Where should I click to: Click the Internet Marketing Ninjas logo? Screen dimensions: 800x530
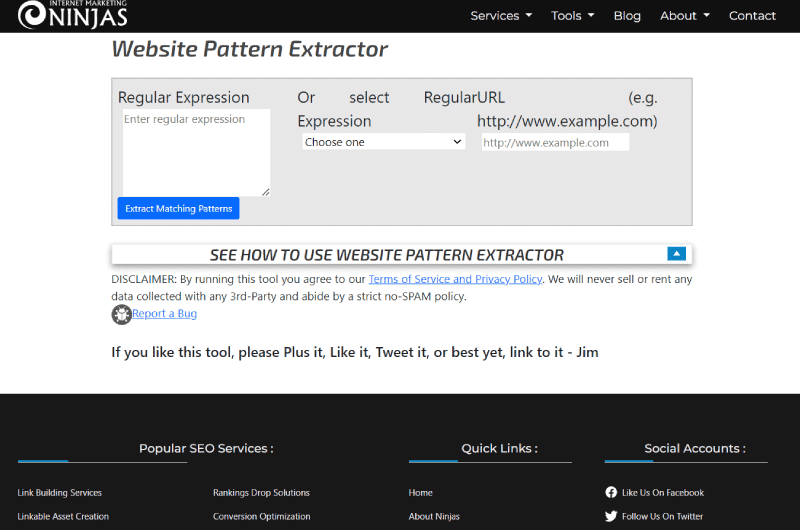pyautogui.click(x=72, y=14)
